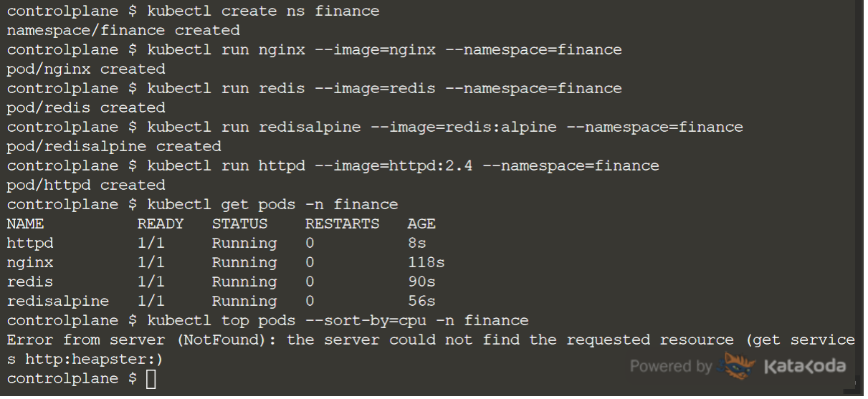Click the 'Powered by' text

coord(671,367)
